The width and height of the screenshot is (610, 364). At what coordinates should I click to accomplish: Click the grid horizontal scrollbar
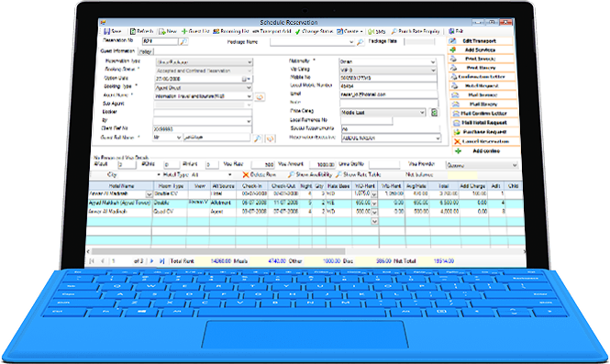218,251
